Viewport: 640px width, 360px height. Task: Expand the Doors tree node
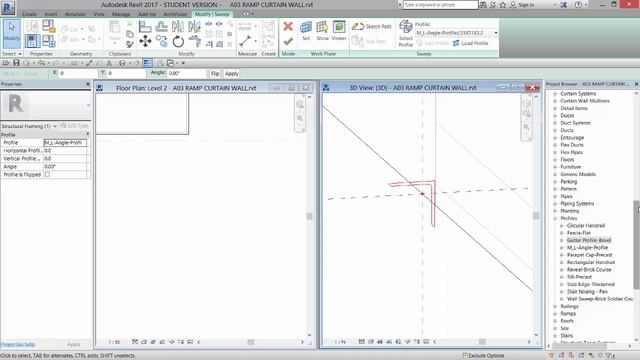coord(555,116)
